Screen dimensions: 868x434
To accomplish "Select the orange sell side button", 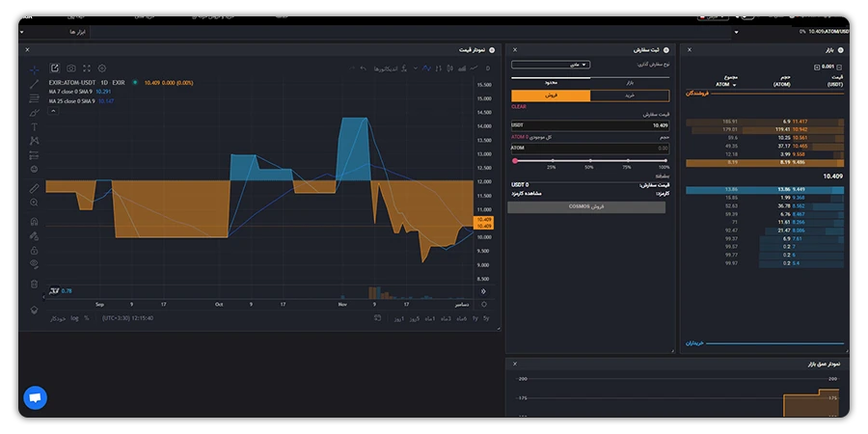I will tap(551, 95).
